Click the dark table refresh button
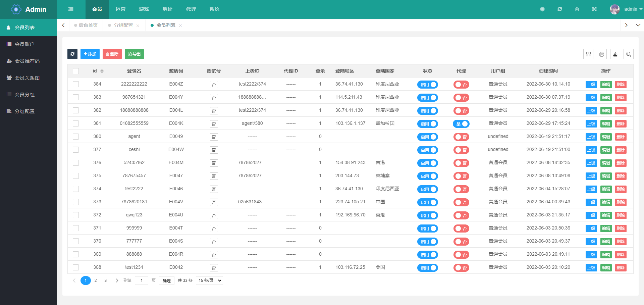644x305 pixels. (72, 54)
